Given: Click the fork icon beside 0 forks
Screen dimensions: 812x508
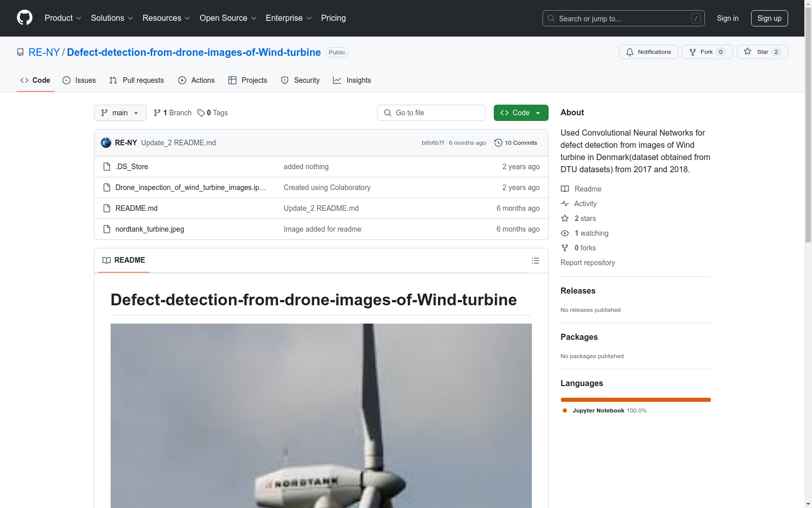Looking at the screenshot, I should (x=565, y=248).
